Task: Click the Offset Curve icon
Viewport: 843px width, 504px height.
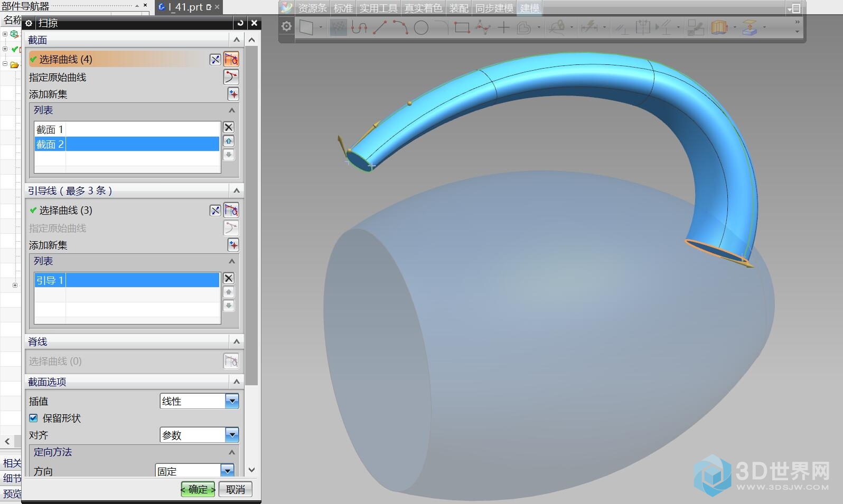Action: click(523, 27)
